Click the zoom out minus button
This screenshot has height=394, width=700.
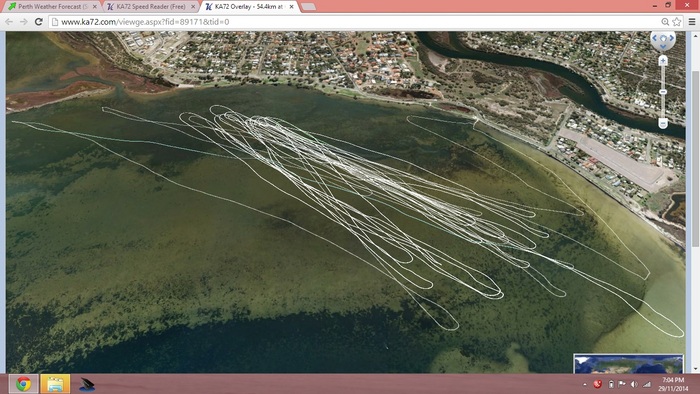663,123
